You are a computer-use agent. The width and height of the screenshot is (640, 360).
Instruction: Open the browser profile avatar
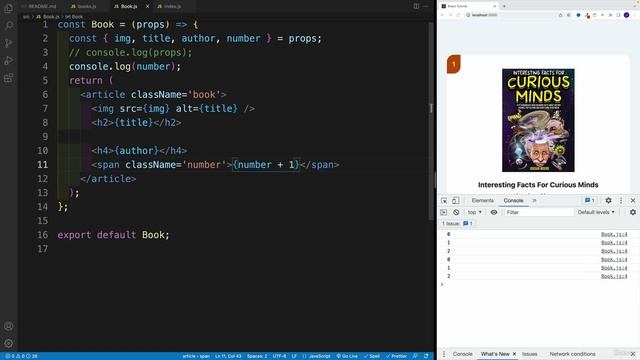[x=627, y=15]
